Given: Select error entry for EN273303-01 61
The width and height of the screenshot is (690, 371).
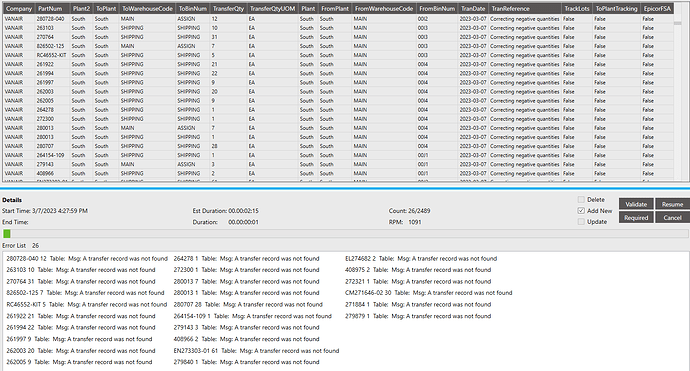Looking at the screenshot, I should pyautogui.click(x=257, y=351).
